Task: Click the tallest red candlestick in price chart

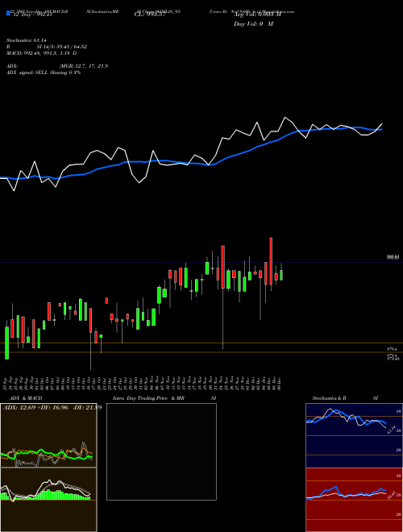Action: coord(271,261)
